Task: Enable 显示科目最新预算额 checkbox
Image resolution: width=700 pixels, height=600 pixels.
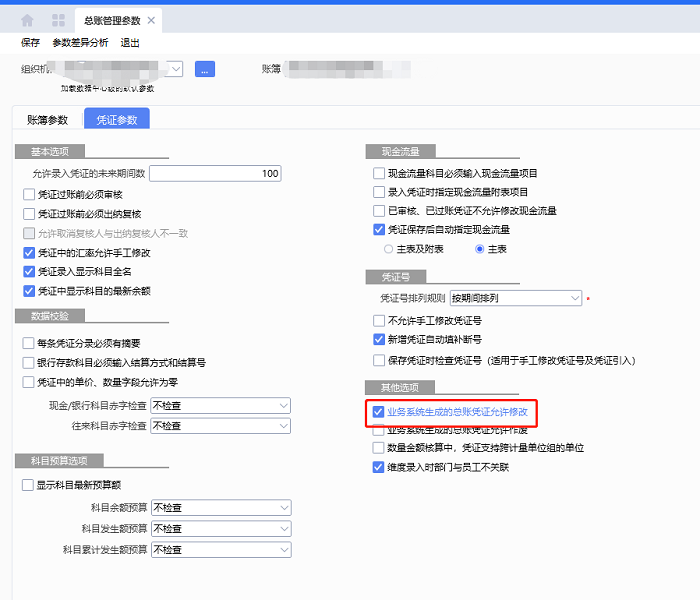Action: coord(29,485)
